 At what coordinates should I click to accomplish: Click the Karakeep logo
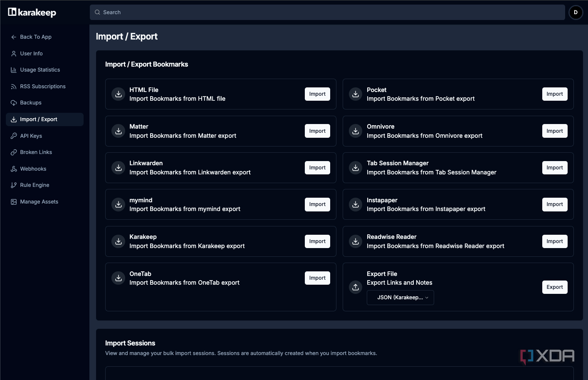coord(32,12)
